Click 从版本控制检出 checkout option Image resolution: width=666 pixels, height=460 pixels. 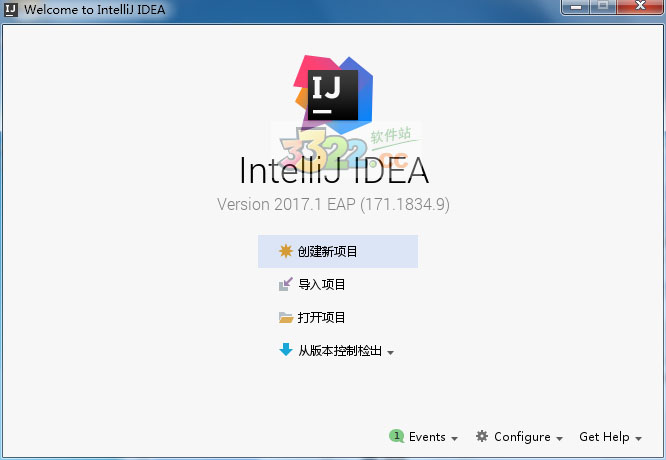click(x=340, y=350)
